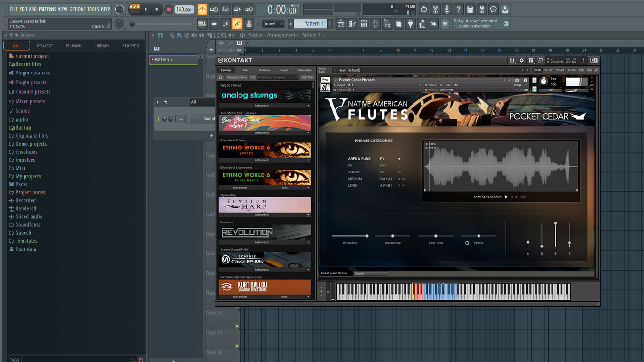Click Kontakt save floppy icon
644x362 pixels.
(x=512, y=60)
